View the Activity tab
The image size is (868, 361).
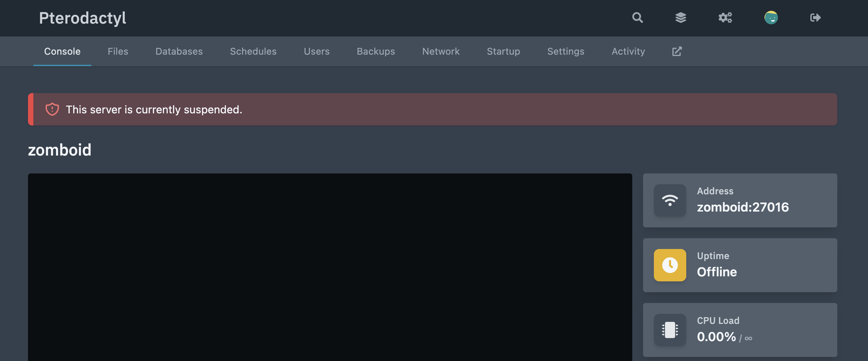pyautogui.click(x=629, y=51)
